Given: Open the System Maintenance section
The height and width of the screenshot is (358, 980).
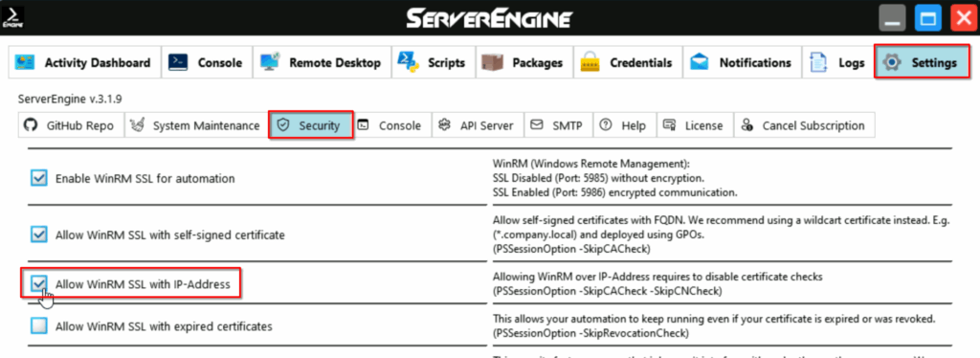Looking at the screenshot, I should 196,125.
